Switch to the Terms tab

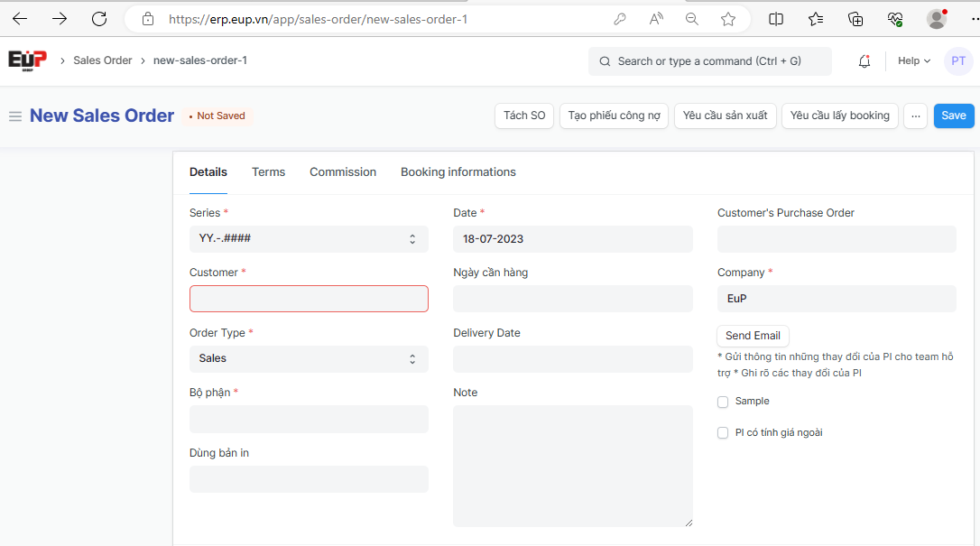click(x=268, y=172)
